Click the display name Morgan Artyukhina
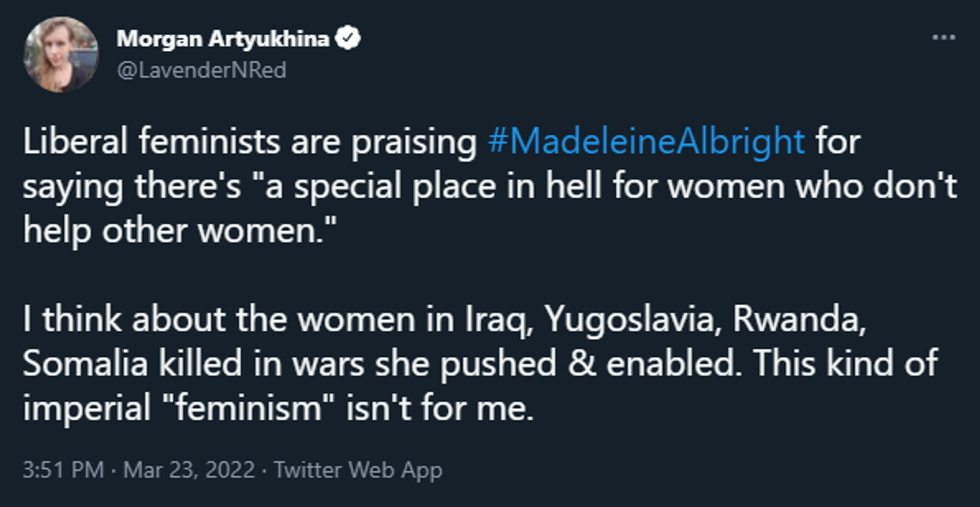Screen dimensions: 980x507 [223, 39]
